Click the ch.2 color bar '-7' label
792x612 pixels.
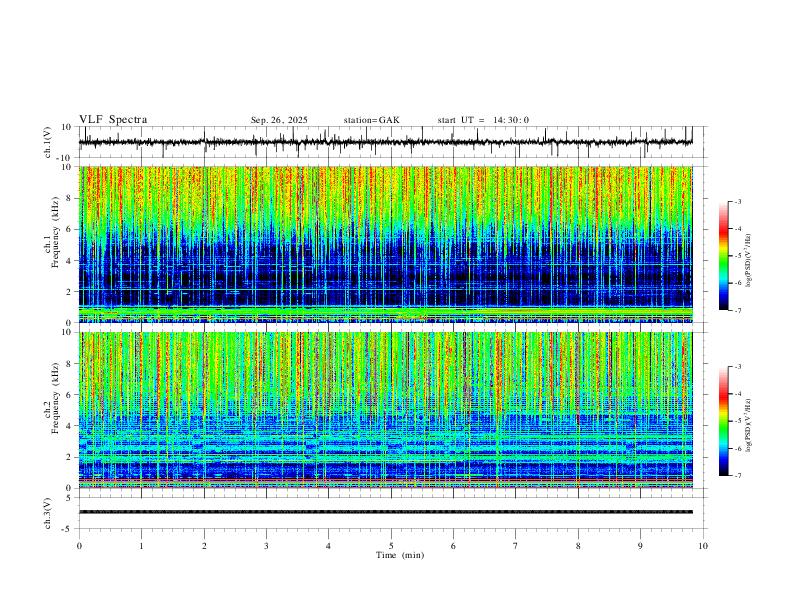pyautogui.click(x=737, y=476)
